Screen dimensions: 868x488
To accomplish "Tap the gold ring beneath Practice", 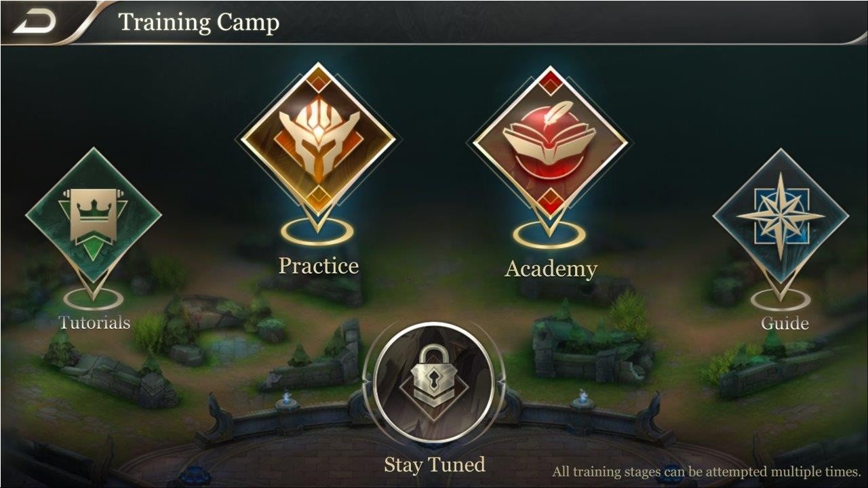I will 317,232.
